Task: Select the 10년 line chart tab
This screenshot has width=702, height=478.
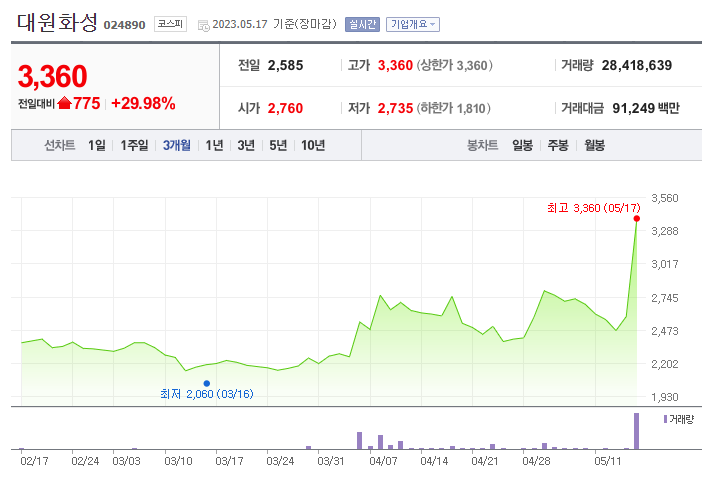Action: 312,145
